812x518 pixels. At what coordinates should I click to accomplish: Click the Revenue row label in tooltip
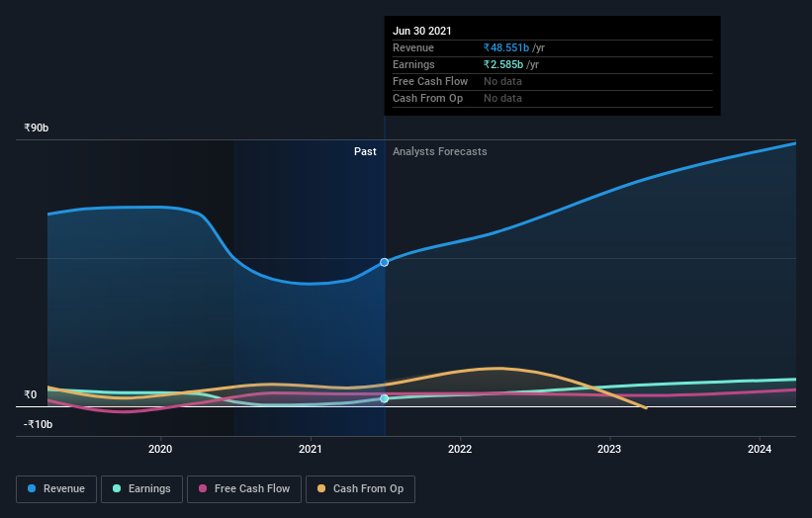point(413,47)
